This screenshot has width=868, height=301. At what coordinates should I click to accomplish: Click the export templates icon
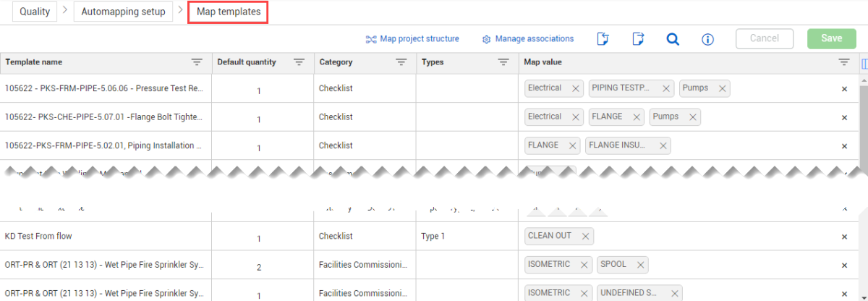(637, 39)
